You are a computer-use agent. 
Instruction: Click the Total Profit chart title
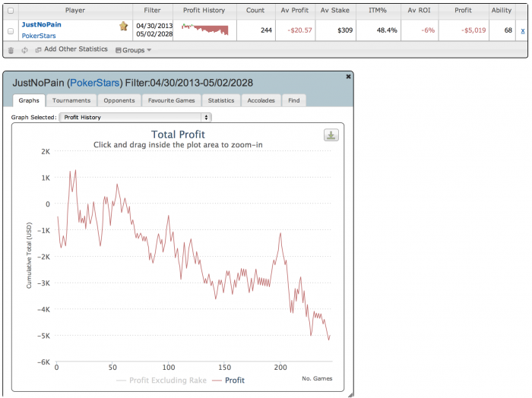[x=178, y=134]
